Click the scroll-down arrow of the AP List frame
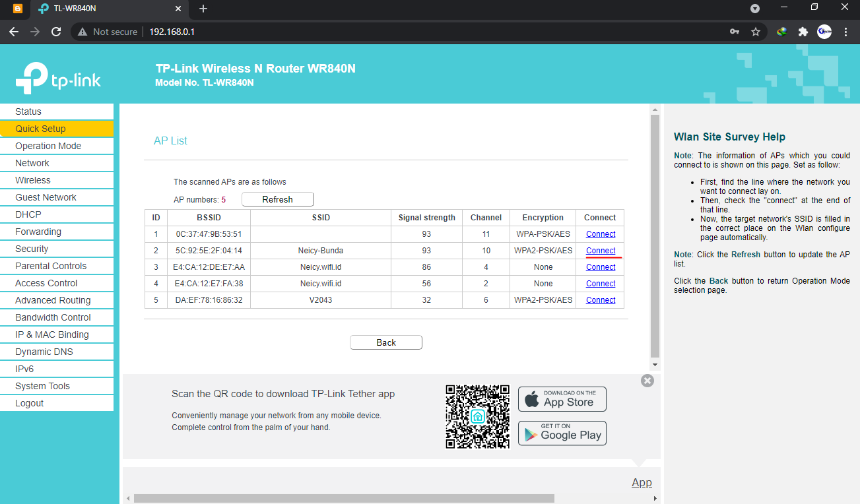The width and height of the screenshot is (860, 504). point(655,365)
